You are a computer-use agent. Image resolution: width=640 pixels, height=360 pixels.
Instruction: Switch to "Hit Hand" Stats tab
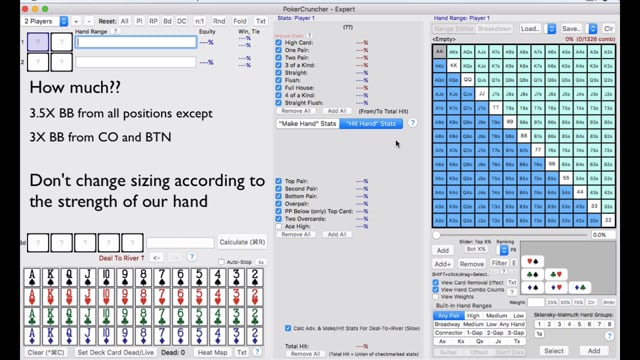click(371, 123)
